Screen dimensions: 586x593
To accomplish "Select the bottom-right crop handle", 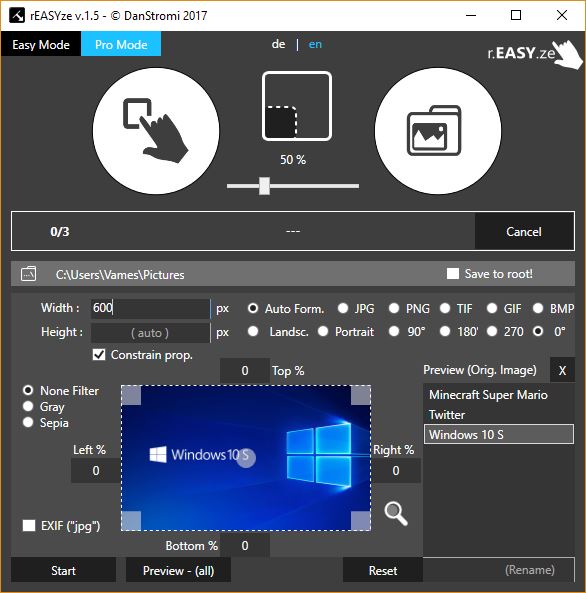I will (361, 521).
